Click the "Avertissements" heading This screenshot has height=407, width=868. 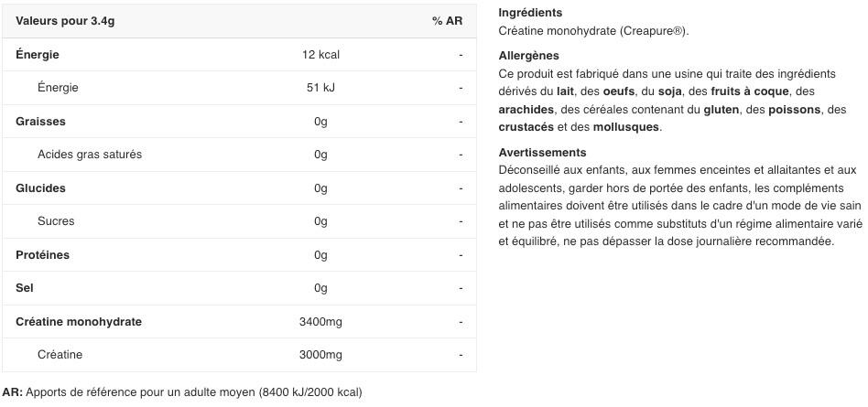pos(542,153)
